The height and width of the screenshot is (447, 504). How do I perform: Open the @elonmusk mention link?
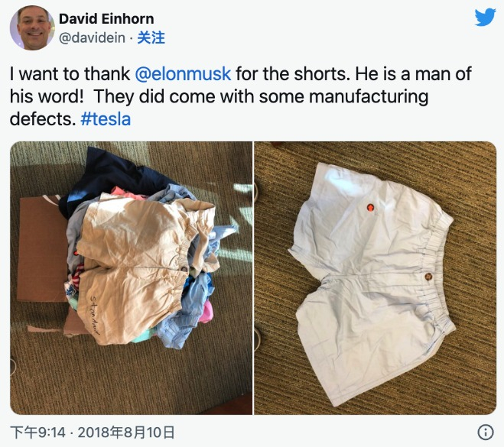coord(183,73)
